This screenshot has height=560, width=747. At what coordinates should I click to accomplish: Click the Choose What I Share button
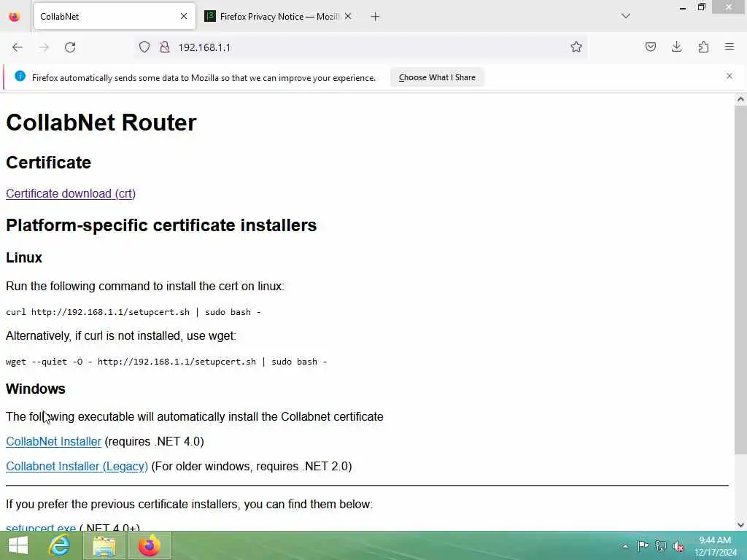(x=437, y=77)
